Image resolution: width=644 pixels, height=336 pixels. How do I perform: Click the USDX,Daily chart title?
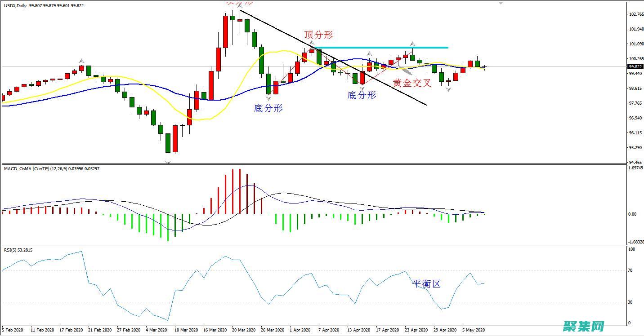[x=15, y=6]
